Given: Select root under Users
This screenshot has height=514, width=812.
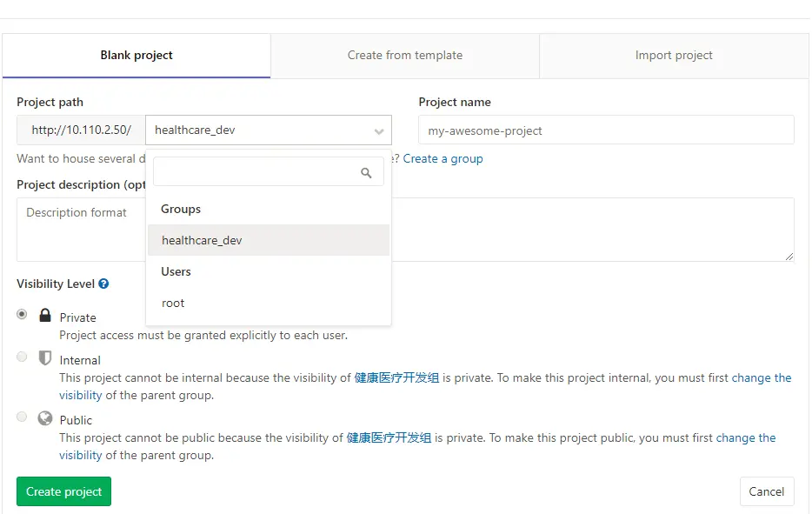Looking at the screenshot, I should pyautogui.click(x=172, y=303).
